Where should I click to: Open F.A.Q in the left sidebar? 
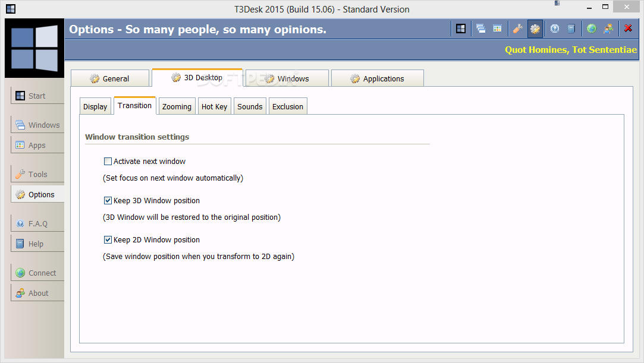pos(37,223)
